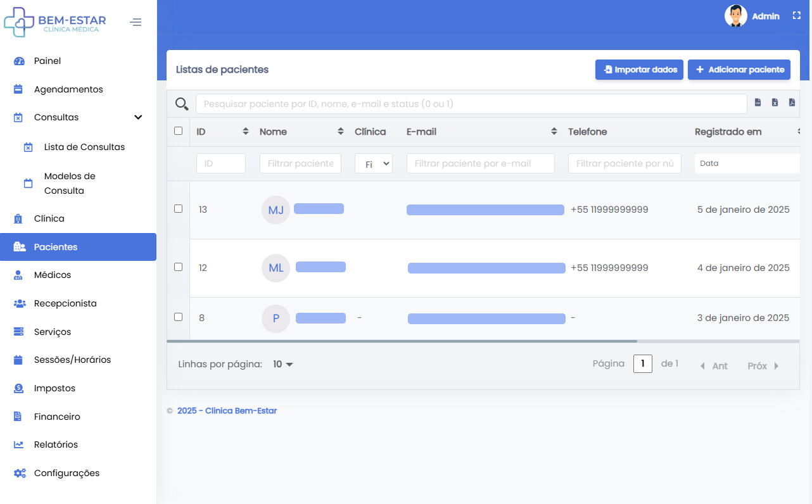
Task: Open the rows per page dropdown
Action: pos(283,365)
